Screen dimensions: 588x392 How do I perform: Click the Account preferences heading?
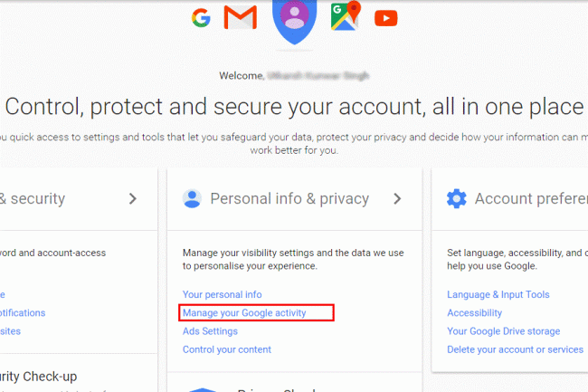pos(531,198)
